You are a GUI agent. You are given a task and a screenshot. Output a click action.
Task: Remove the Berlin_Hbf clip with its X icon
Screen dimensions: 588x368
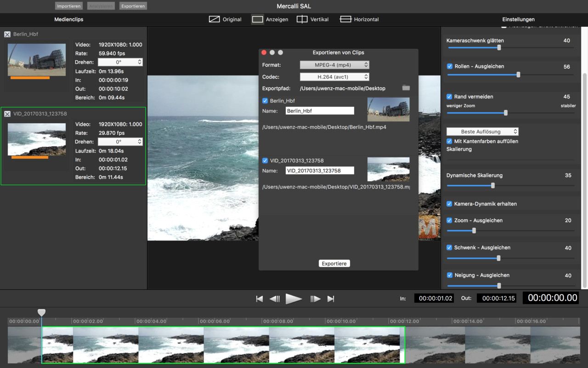pos(7,34)
